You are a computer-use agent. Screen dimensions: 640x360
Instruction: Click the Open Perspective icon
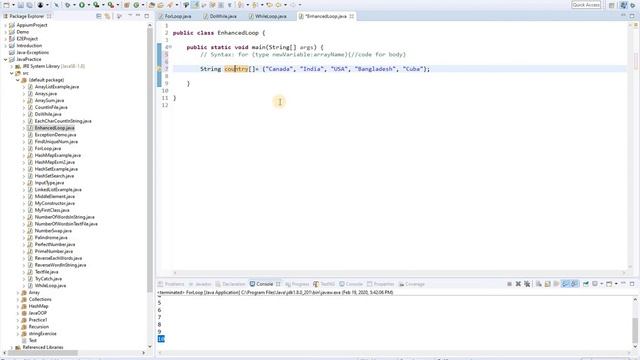pos(611,5)
